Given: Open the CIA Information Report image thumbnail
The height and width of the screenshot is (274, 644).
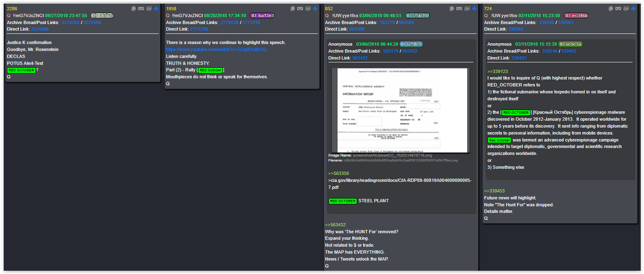Looking at the screenshot, I should (401, 110).
